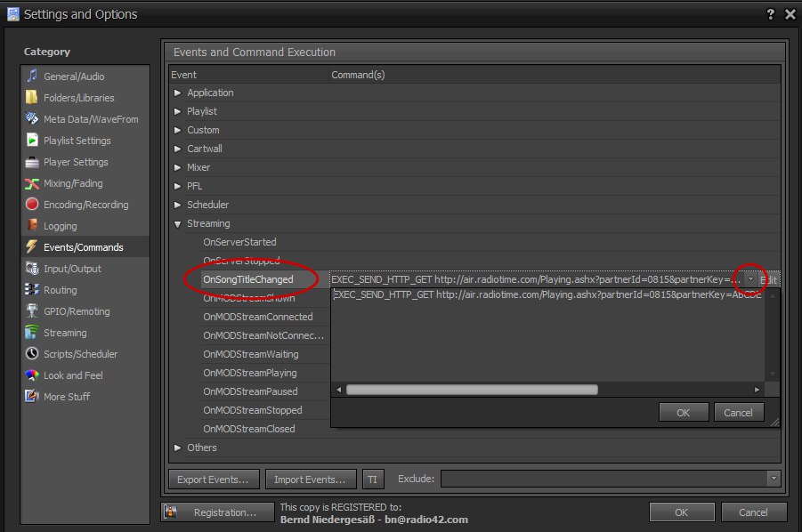Expand the Scheduler event group
Image resolution: width=802 pixels, height=532 pixels.
click(x=178, y=205)
